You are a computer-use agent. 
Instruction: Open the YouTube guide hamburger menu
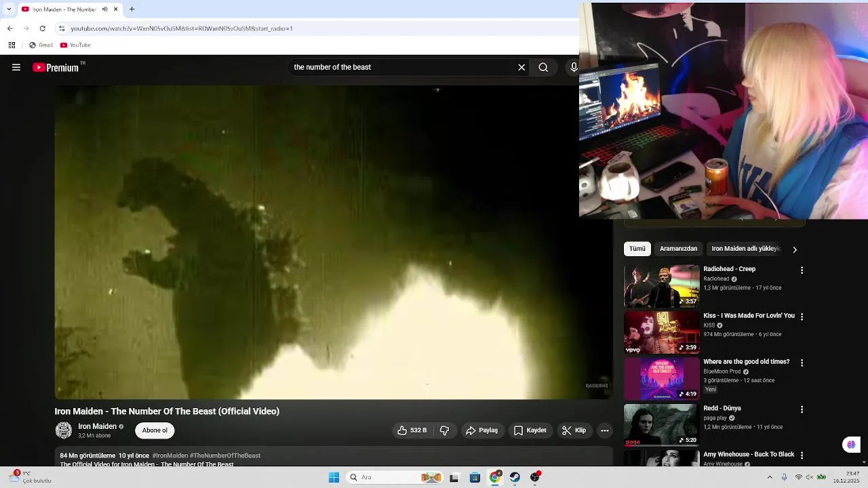[16, 67]
